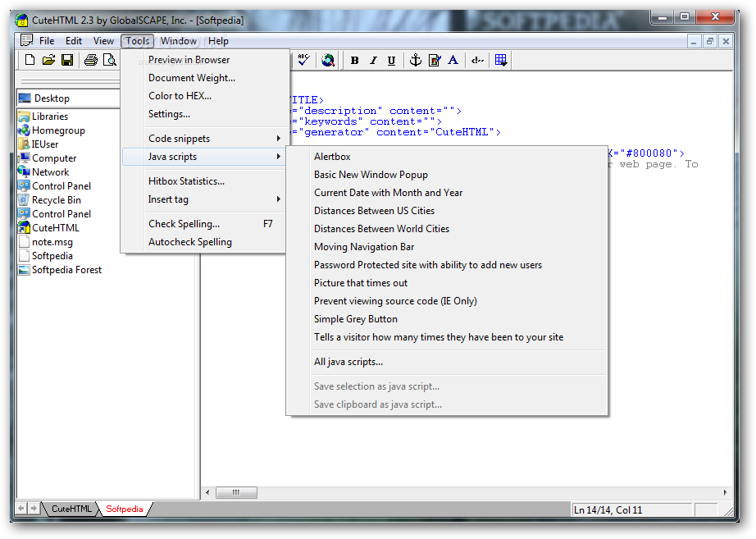Click the tab scroll left arrow button
This screenshot has width=756, height=539.
21,508
